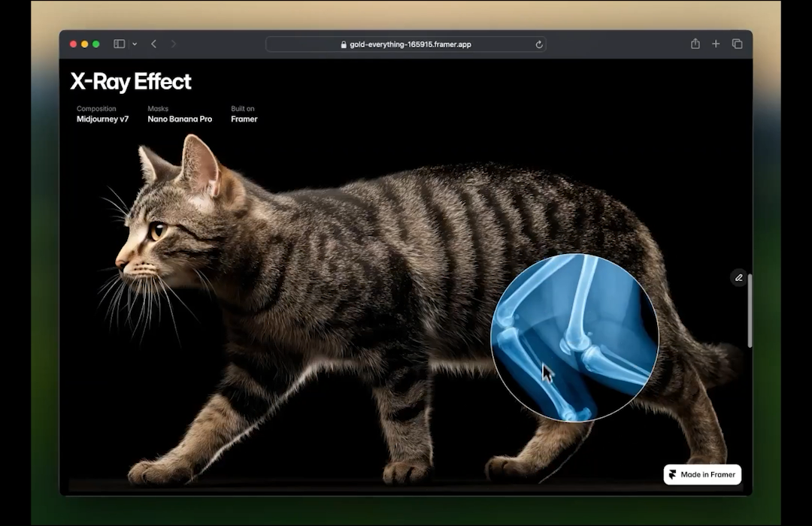
Task: Click the X-Ray Effect heading
Action: (131, 82)
